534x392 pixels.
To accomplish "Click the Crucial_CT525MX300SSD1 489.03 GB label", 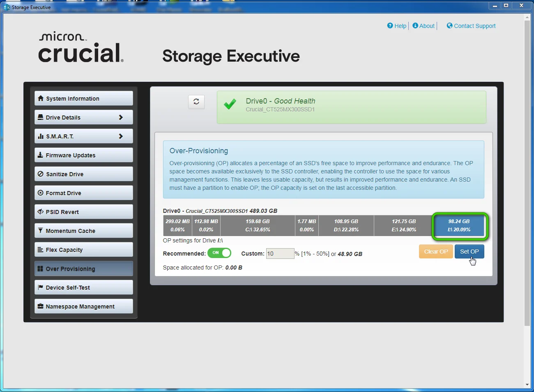I will tap(232, 211).
